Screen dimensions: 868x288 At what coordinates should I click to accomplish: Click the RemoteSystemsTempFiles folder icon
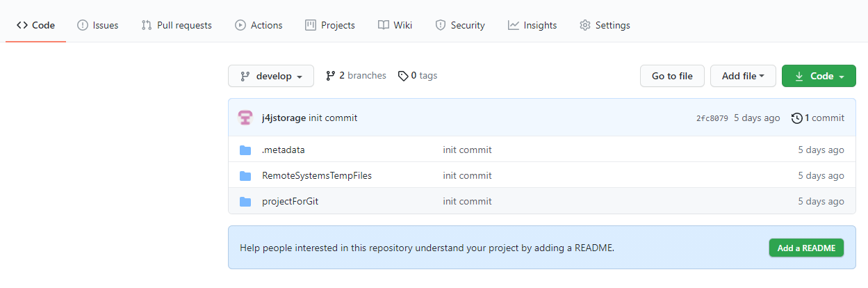pos(245,175)
